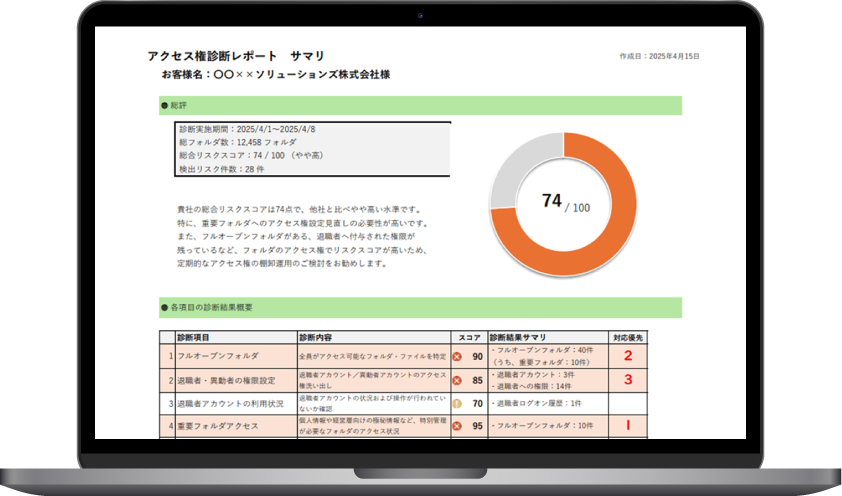Click the red error icon beside score 95
The width and height of the screenshot is (842, 496).
click(458, 427)
